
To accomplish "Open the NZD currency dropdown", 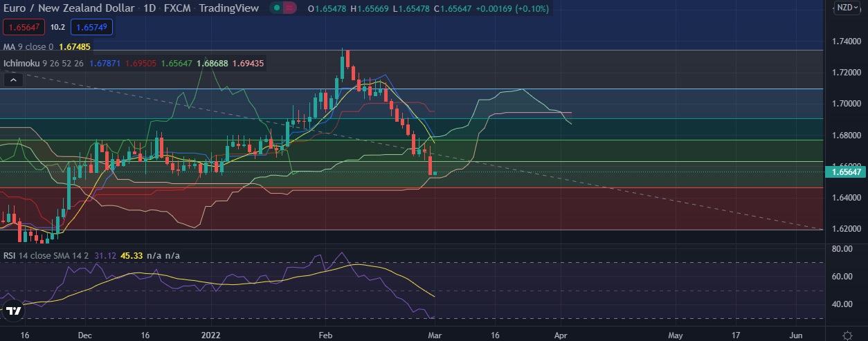I will [x=847, y=8].
